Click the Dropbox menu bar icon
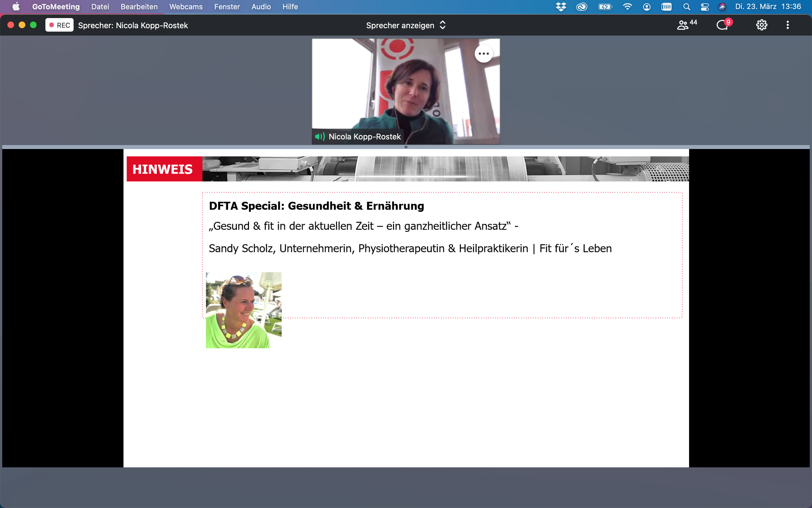This screenshot has height=508, width=812. click(x=561, y=7)
